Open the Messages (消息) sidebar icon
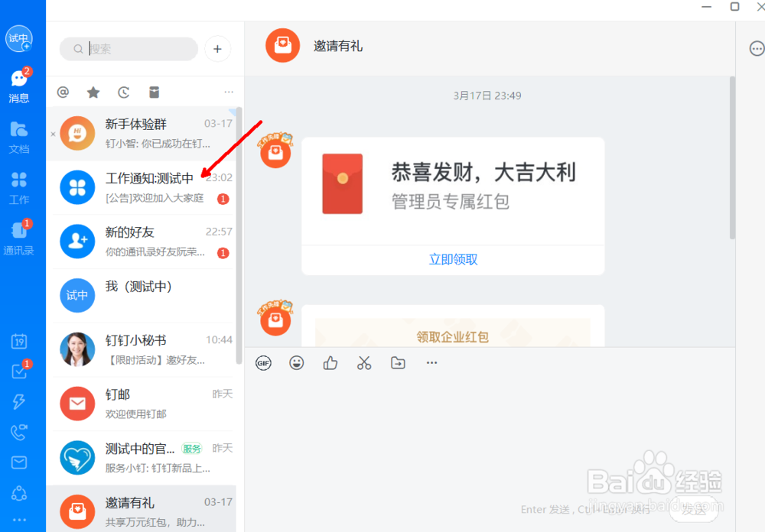This screenshot has height=532, width=765. pos(19,86)
